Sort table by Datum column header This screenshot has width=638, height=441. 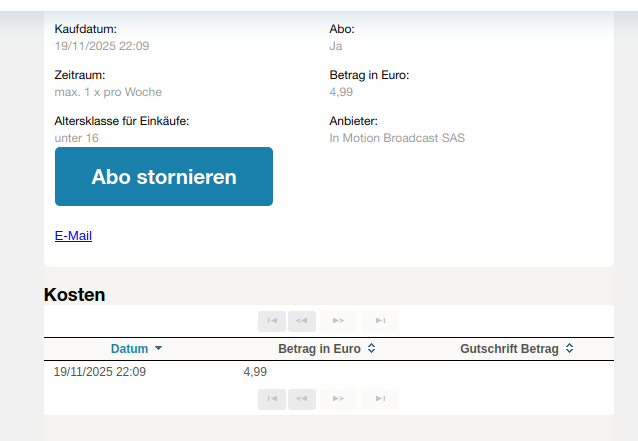click(x=129, y=349)
